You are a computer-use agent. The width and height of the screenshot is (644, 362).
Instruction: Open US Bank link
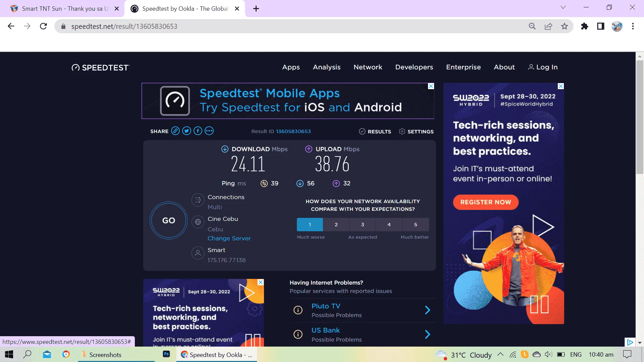tap(325, 330)
